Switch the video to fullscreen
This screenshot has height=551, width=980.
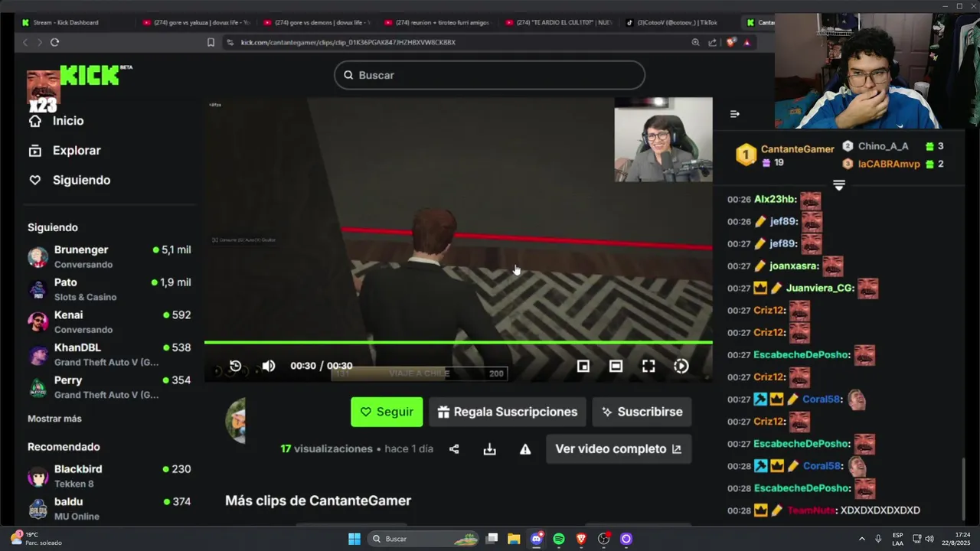[648, 366]
